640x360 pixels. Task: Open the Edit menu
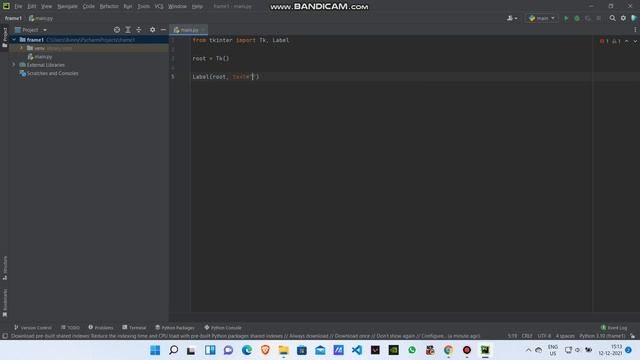tap(32, 6)
